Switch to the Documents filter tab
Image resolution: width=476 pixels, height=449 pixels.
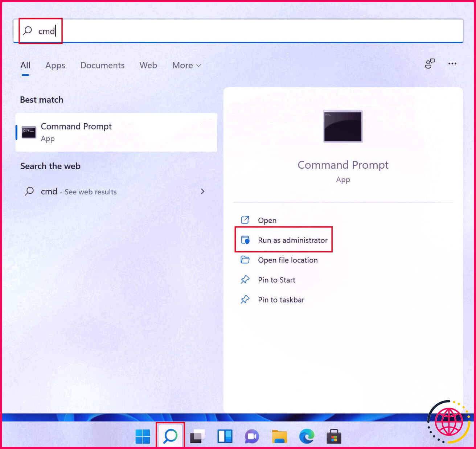click(102, 66)
